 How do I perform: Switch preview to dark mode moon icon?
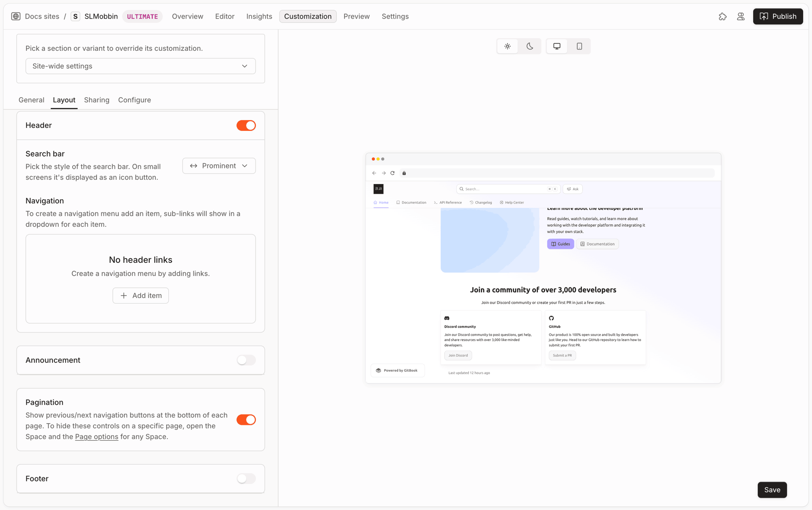(529, 46)
